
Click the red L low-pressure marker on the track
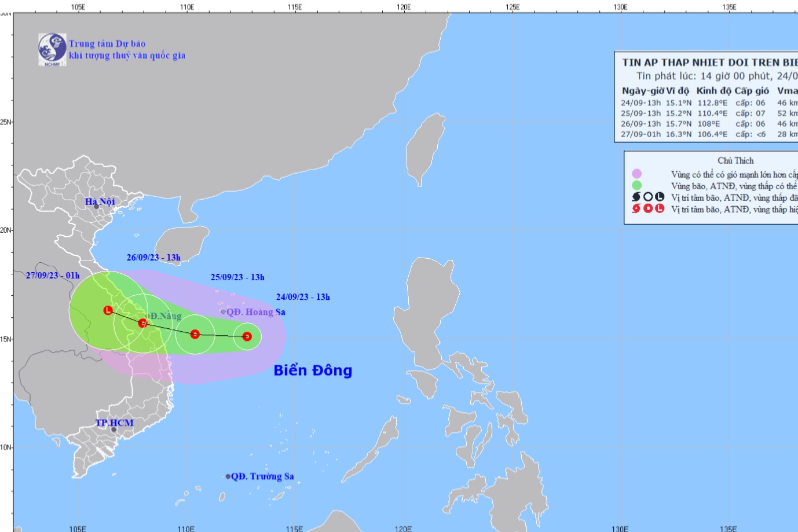108,310
